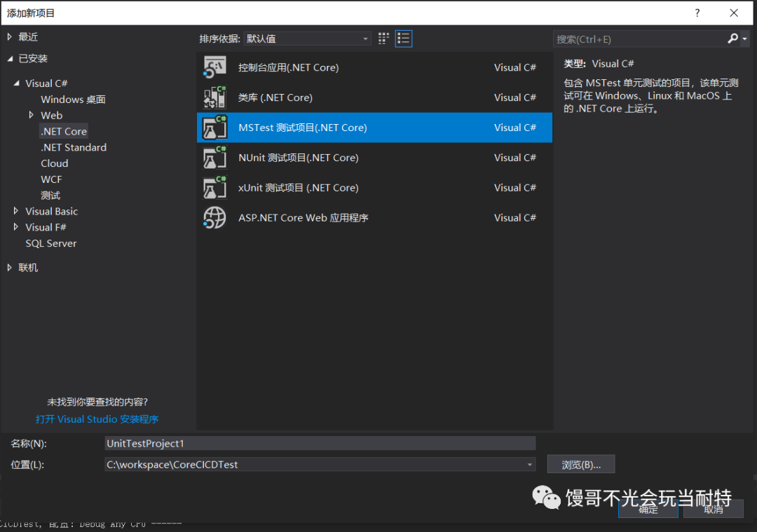Choose 类库 (.NET Core) template
This screenshot has height=532, width=757.
pos(374,97)
